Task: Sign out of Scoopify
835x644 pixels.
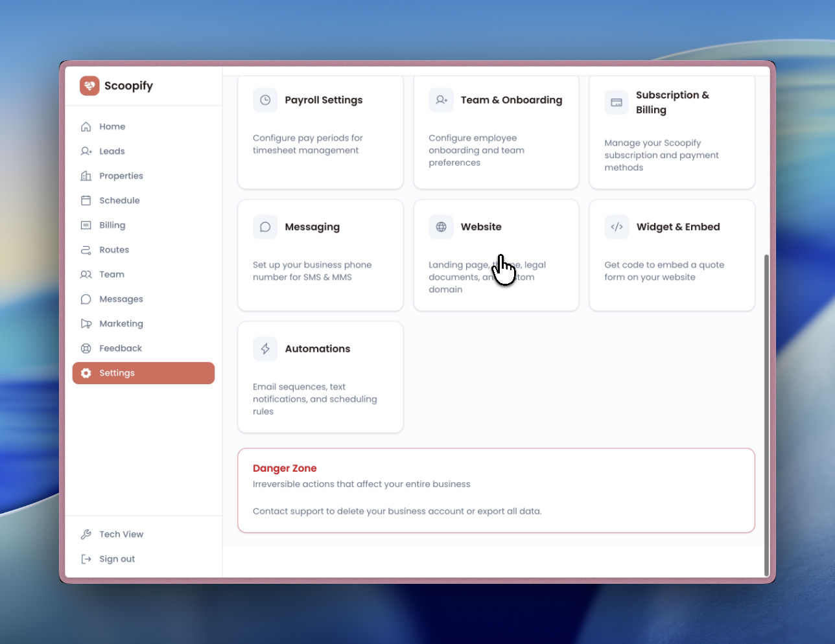Action: pyautogui.click(x=86, y=558)
